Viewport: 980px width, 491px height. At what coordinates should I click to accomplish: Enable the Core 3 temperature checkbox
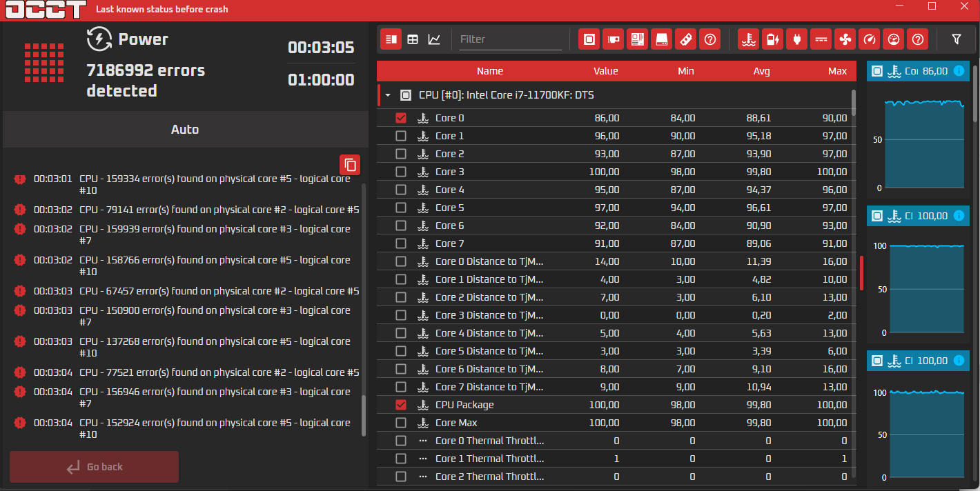click(x=401, y=172)
